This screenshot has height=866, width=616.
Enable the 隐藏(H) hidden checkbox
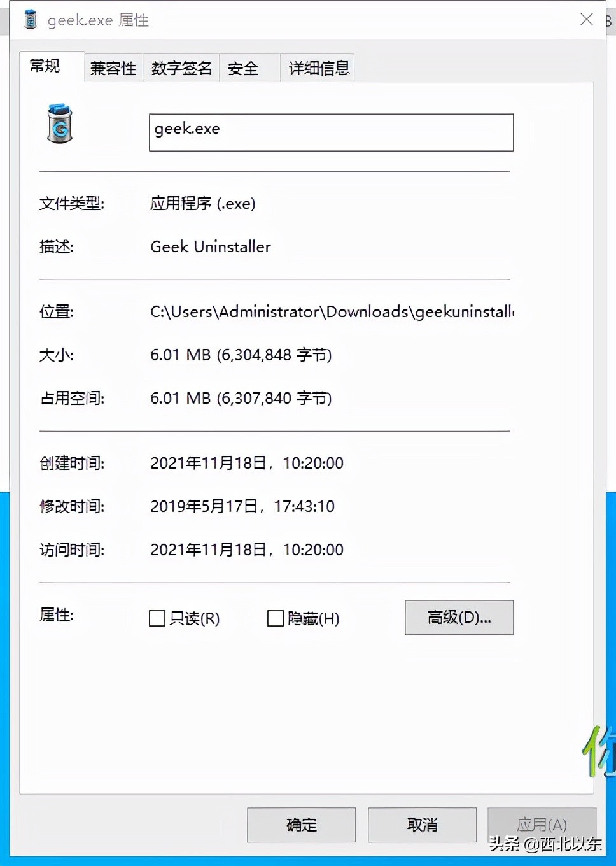276,618
